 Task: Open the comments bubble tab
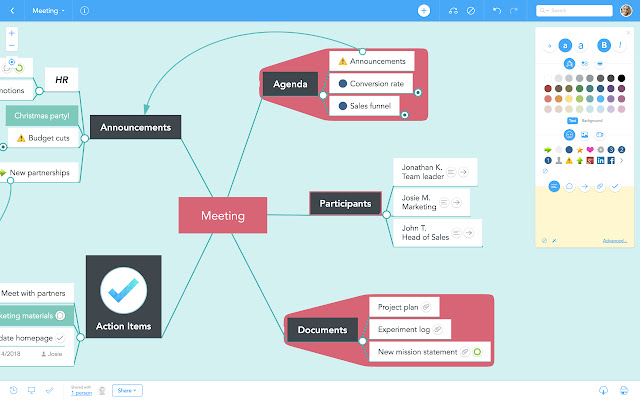coord(569,186)
